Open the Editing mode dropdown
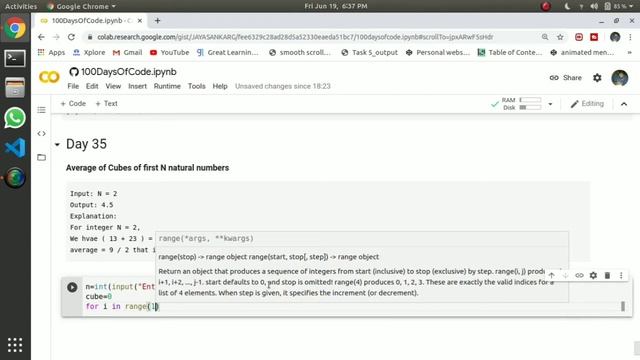Image resolution: width=640 pixels, height=360 pixels. pyautogui.click(x=587, y=104)
